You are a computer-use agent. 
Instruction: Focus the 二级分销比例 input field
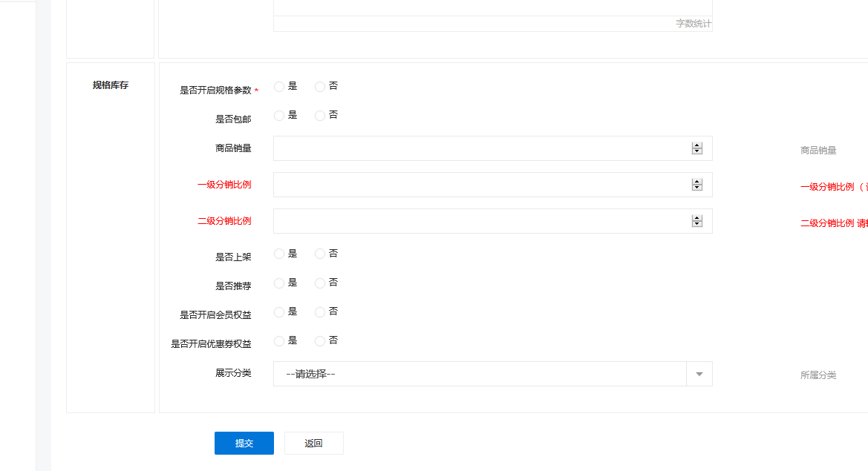click(x=493, y=221)
